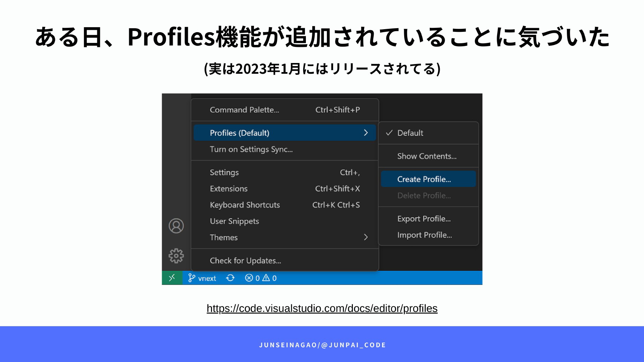
Task: Select Import Profile option
Action: [x=428, y=235]
